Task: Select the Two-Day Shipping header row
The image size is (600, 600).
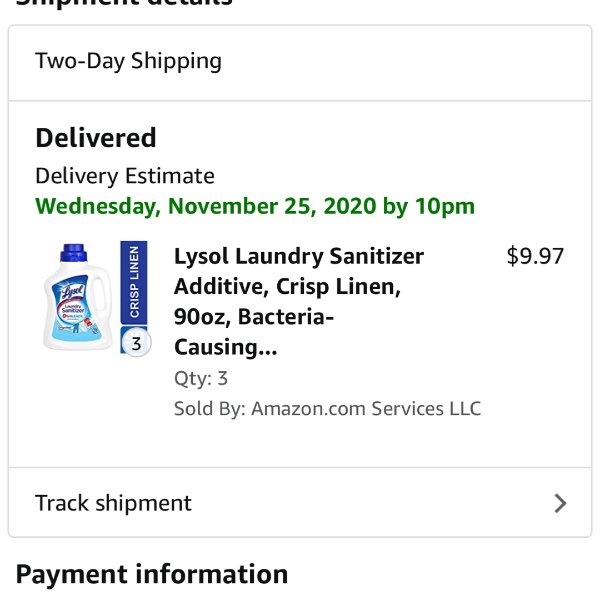Action: [300, 63]
